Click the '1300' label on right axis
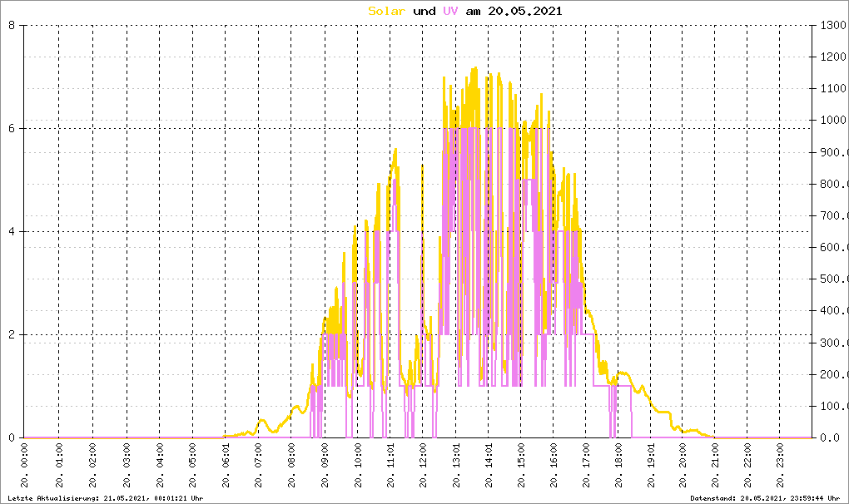 coord(833,26)
